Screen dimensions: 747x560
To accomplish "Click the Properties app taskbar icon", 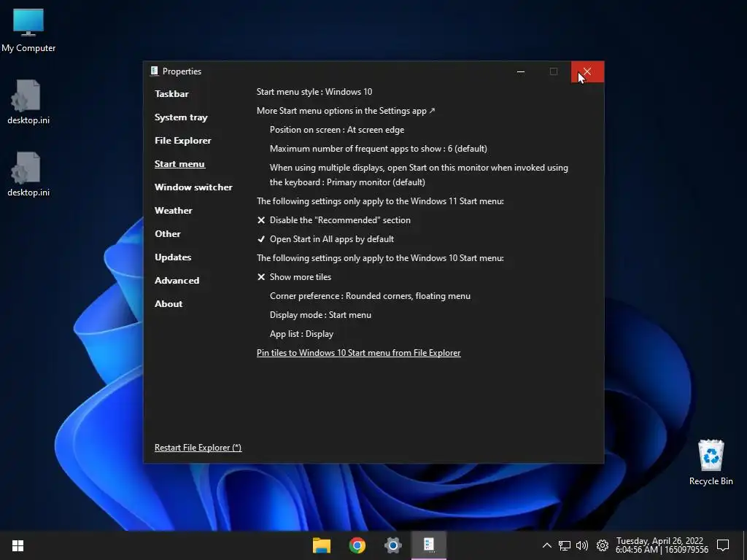I will [429, 545].
